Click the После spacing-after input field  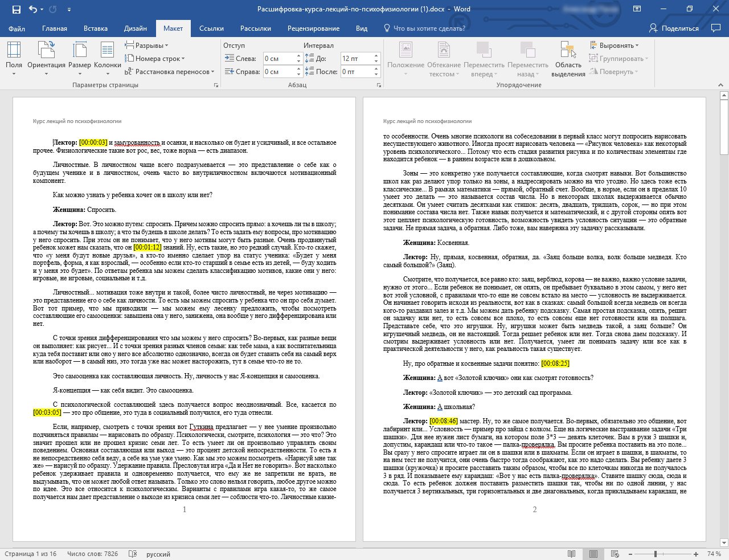[356, 72]
